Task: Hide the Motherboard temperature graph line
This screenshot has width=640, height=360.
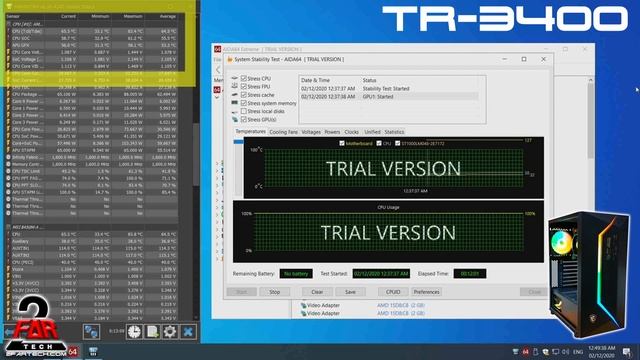Action: (342, 143)
